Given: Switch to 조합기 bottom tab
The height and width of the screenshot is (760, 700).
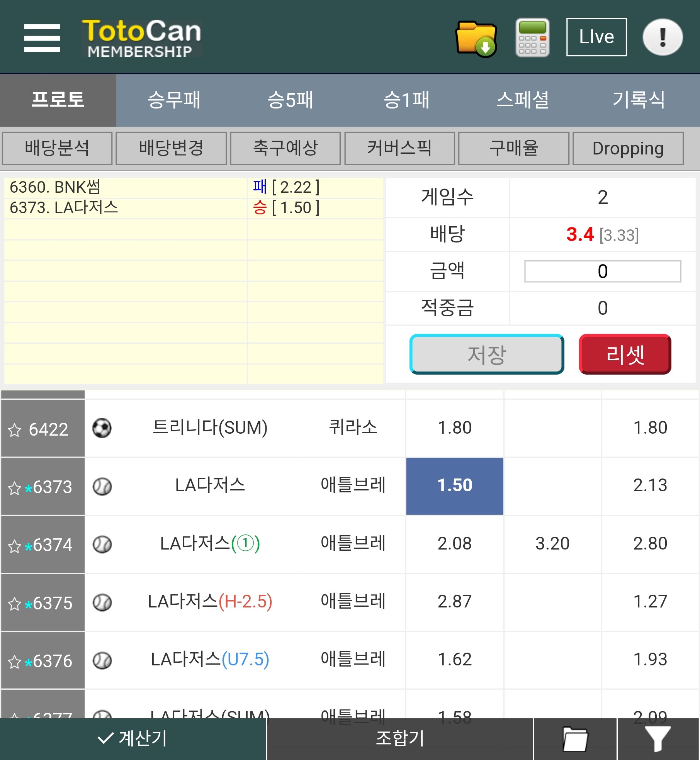Looking at the screenshot, I should (400, 739).
